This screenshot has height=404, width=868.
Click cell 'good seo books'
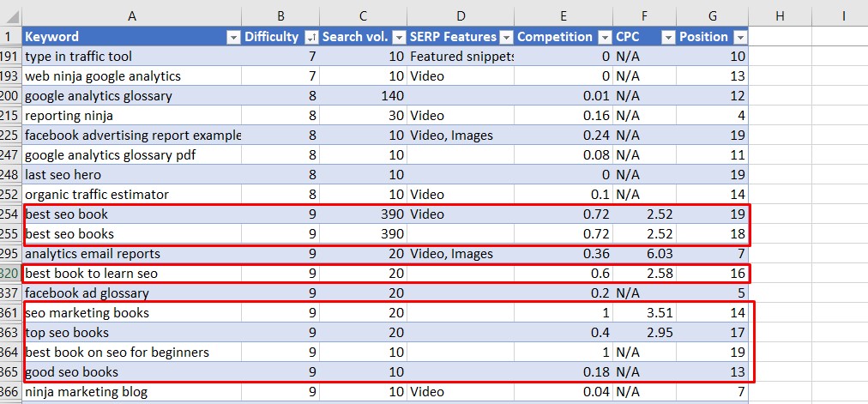coord(132,372)
